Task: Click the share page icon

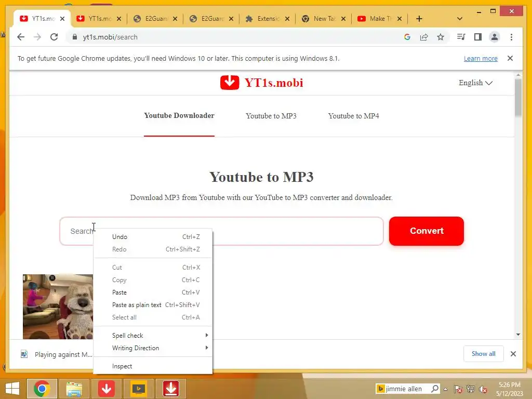Action: (424, 37)
